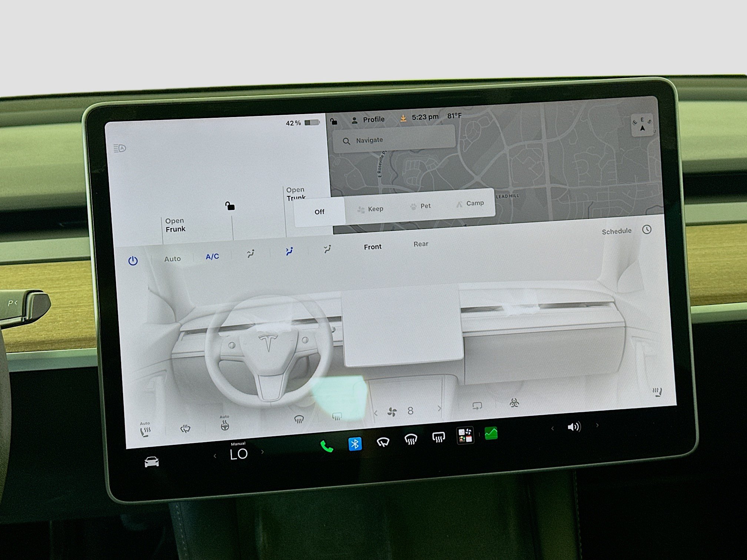Open the climate schedule clock icon
The height and width of the screenshot is (560, 747).
coord(647,229)
